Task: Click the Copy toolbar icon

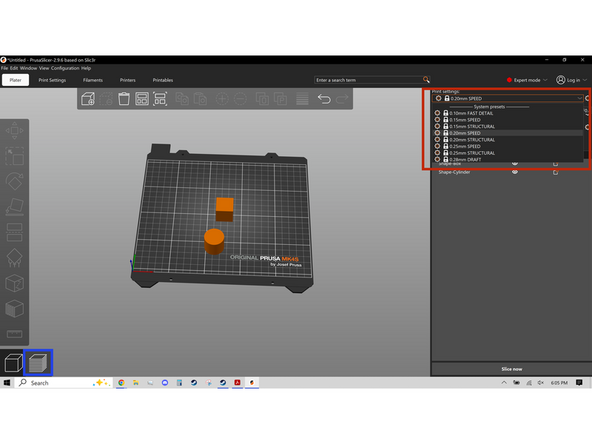Action: tap(182, 99)
